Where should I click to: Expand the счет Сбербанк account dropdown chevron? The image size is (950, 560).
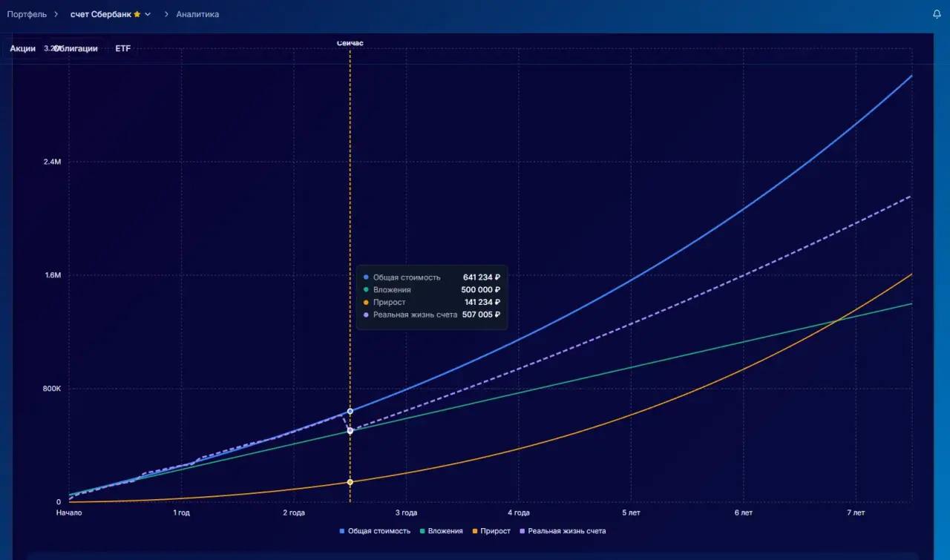(x=148, y=14)
